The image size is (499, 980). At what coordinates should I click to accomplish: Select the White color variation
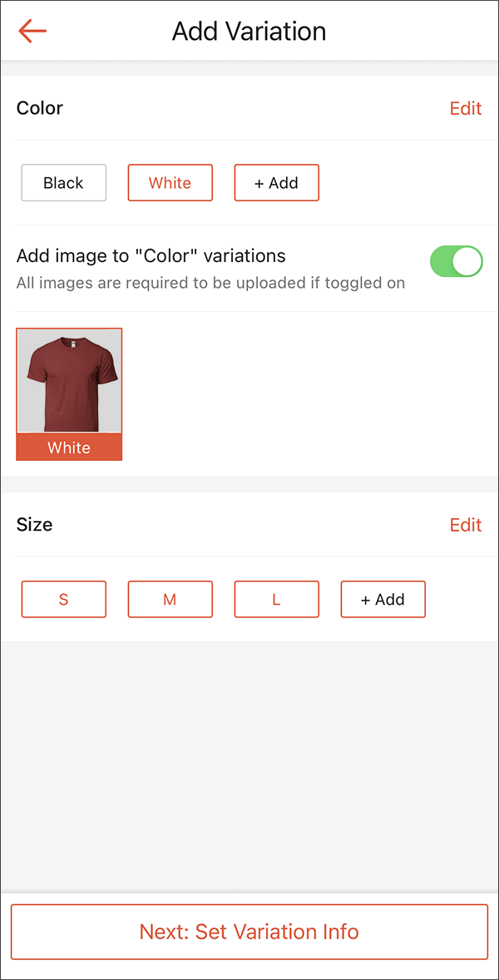pyautogui.click(x=170, y=182)
